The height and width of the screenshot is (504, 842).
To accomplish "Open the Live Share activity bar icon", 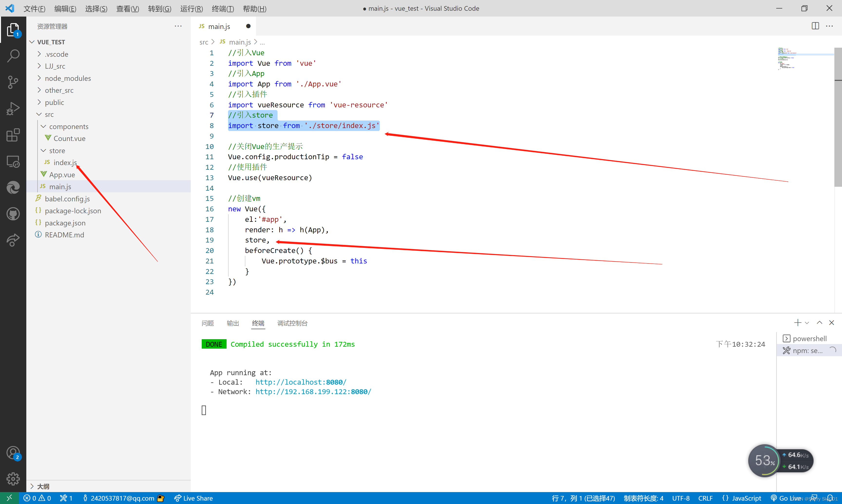I will [x=13, y=240].
